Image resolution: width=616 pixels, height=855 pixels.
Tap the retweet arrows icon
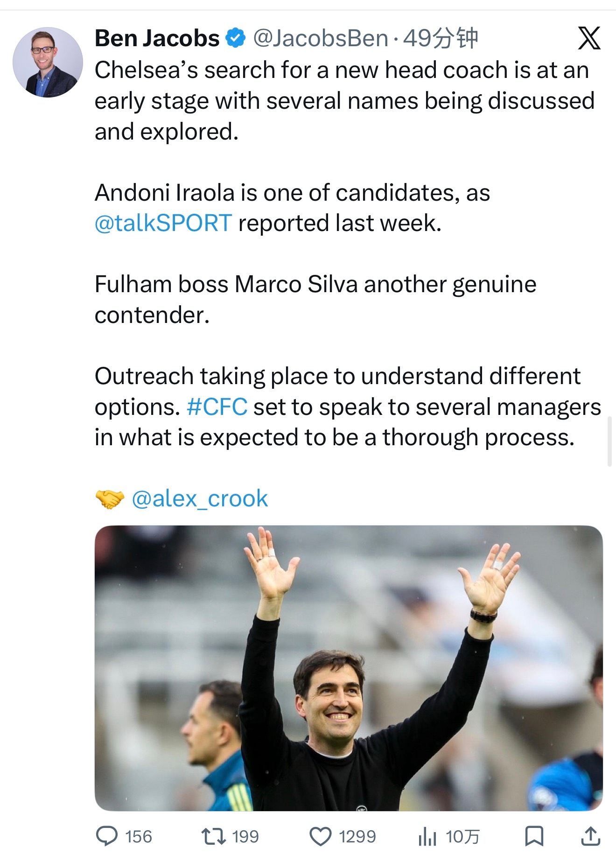(213, 836)
